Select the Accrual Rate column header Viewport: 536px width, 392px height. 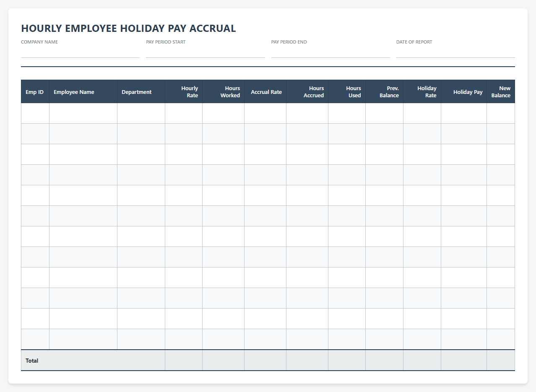pyautogui.click(x=265, y=92)
